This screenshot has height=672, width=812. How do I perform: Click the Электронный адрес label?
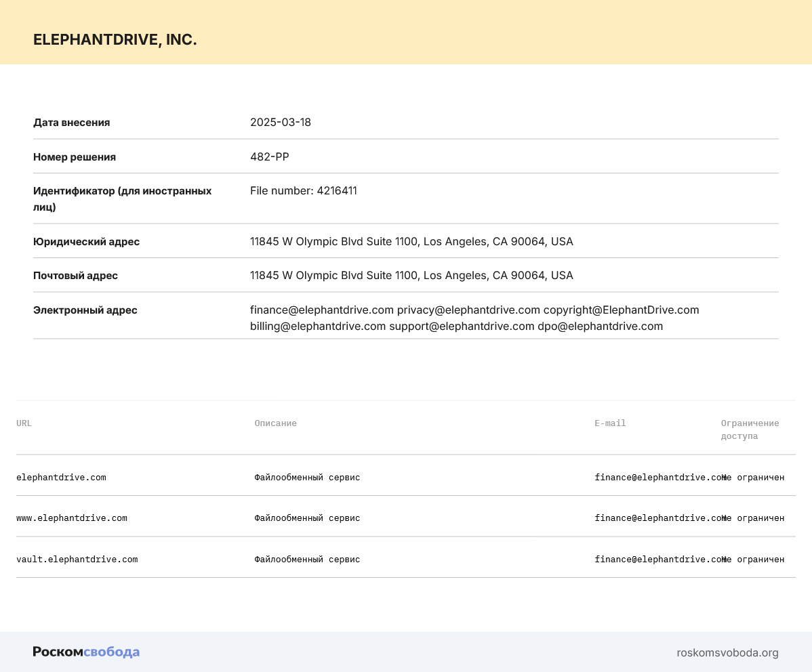[85, 310]
